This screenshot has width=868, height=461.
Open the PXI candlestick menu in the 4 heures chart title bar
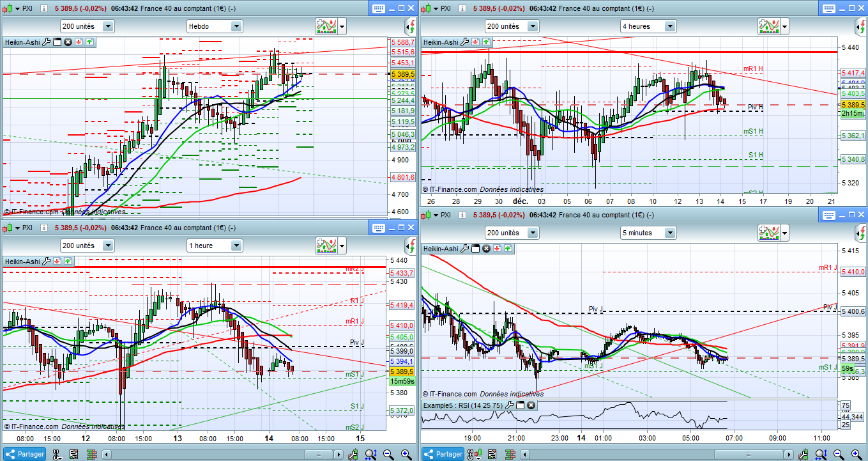tap(428, 9)
